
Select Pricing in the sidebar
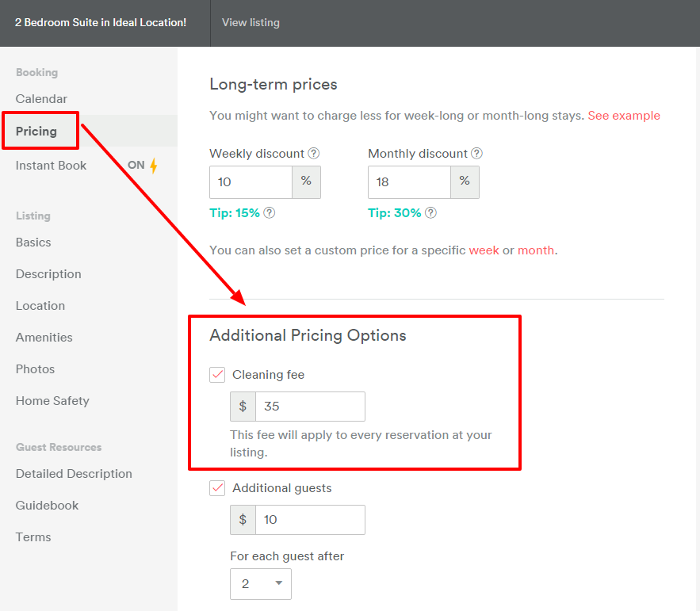click(x=36, y=132)
